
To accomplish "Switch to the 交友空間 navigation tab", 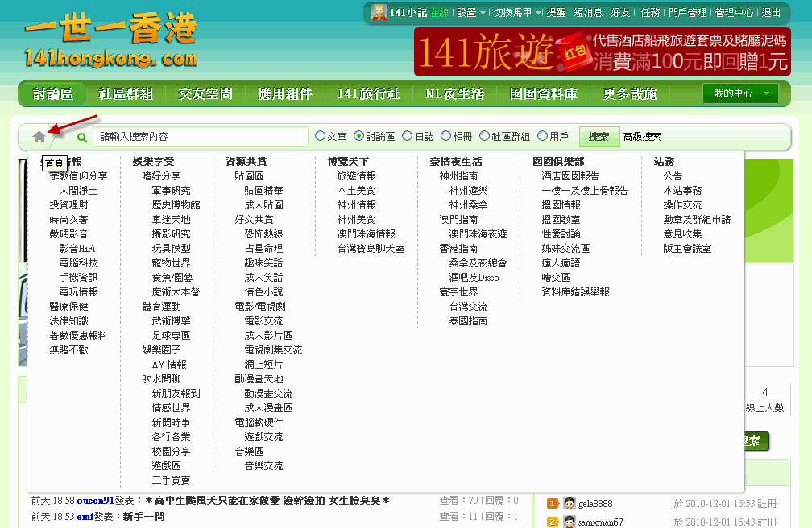I will [x=205, y=94].
